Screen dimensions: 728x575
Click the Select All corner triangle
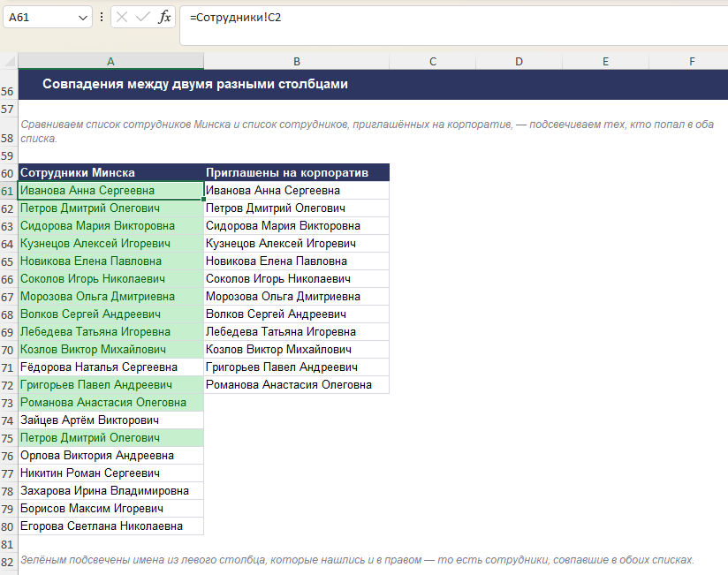10,61
